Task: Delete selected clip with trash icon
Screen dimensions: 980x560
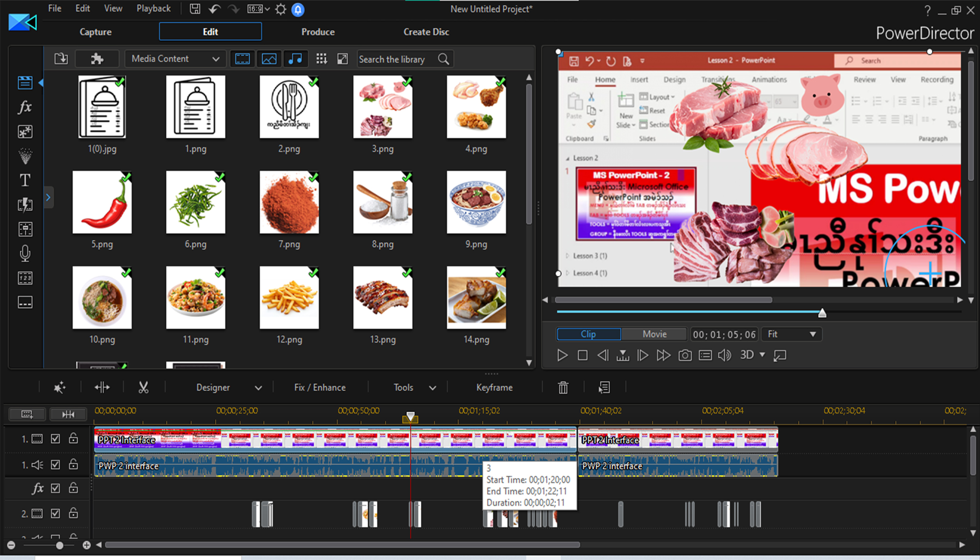Action: tap(563, 387)
